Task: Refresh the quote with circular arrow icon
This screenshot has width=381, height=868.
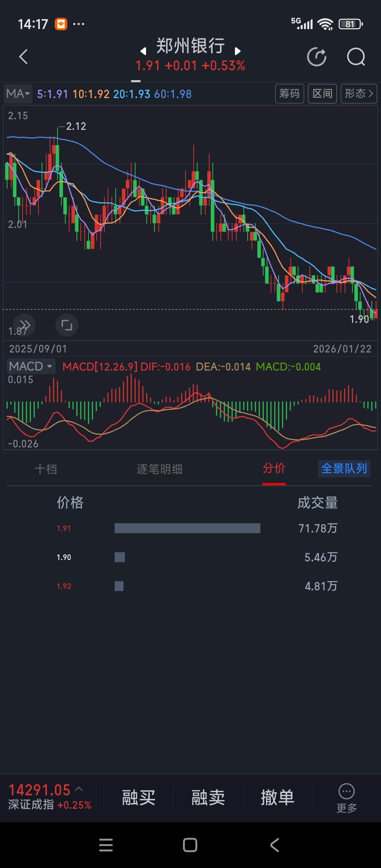Action: click(317, 56)
